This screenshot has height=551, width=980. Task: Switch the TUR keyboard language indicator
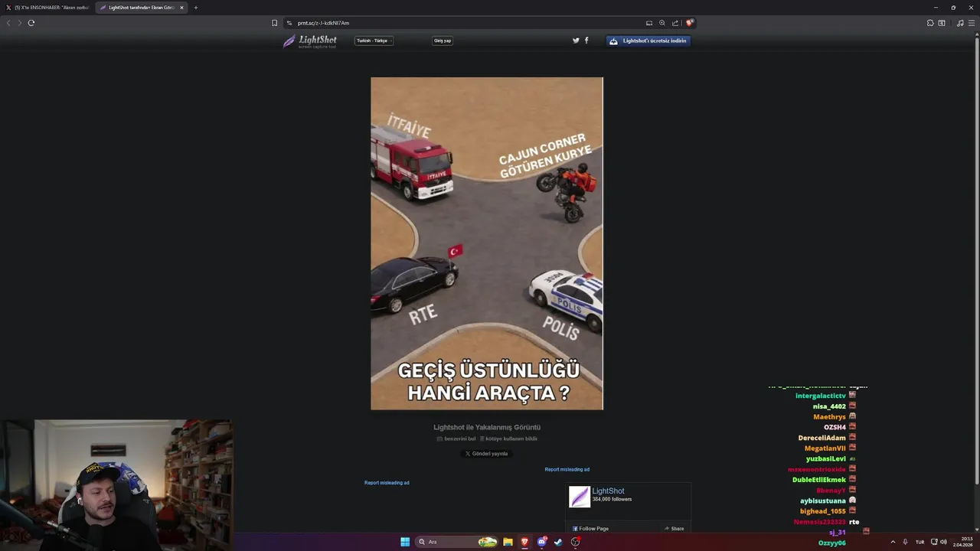[920, 542]
